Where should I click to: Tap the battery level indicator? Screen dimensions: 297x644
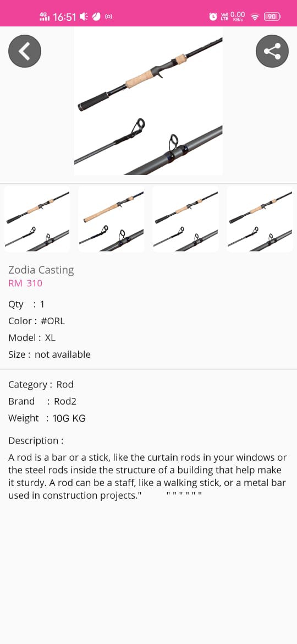click(x=272, y=17)
